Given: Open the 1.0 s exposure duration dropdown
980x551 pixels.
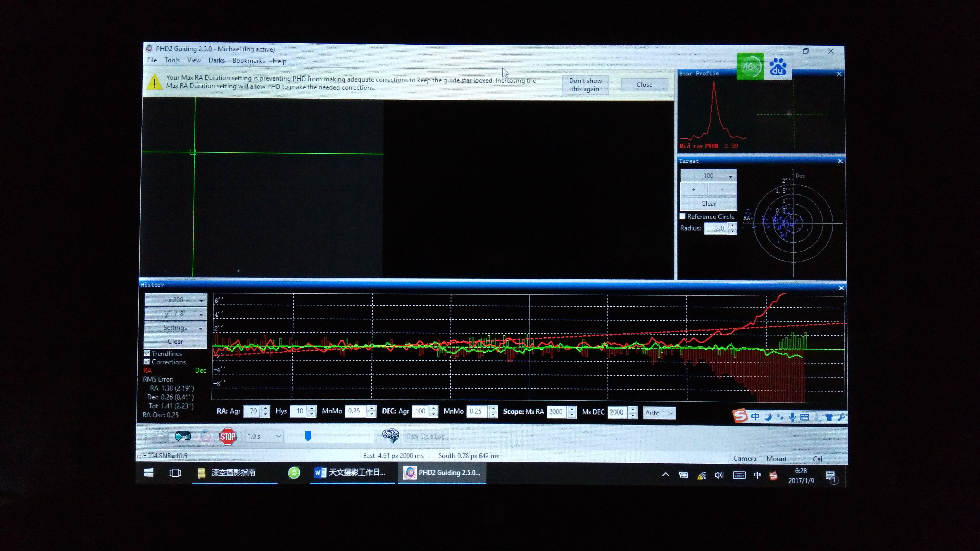Looking at the screenshot, I should [x=264, y=436].
